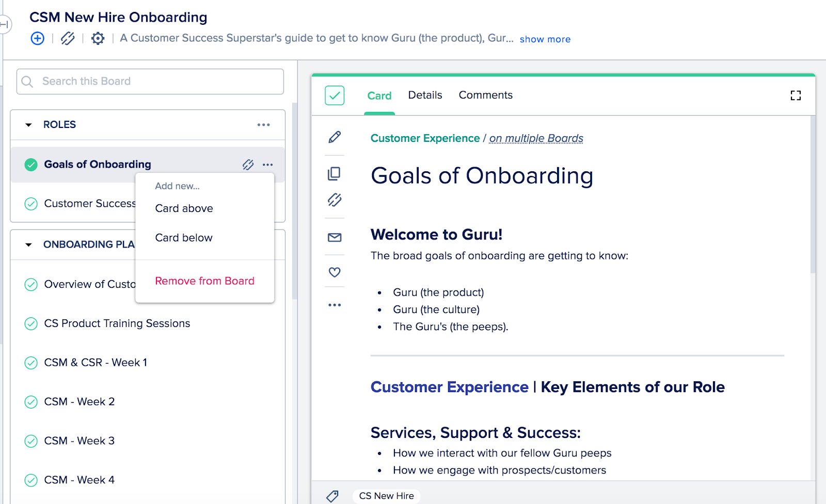Select Remove from Board menu option

[x=205, y=281]
